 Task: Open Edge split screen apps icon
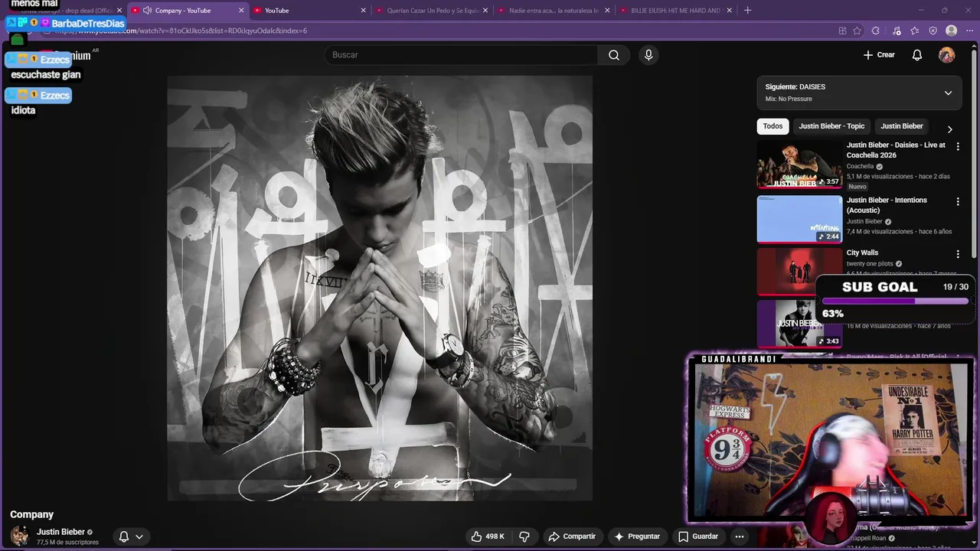pos(842,31)
